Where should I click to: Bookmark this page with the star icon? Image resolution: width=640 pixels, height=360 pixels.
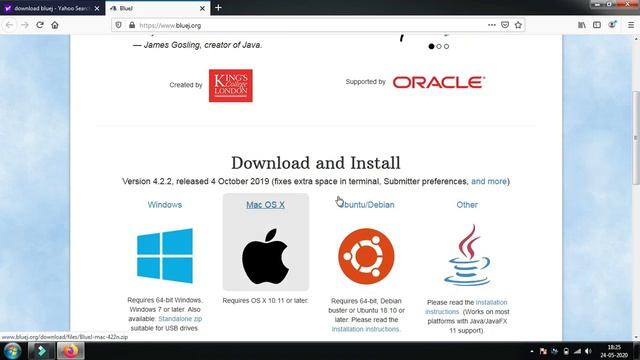518,25
